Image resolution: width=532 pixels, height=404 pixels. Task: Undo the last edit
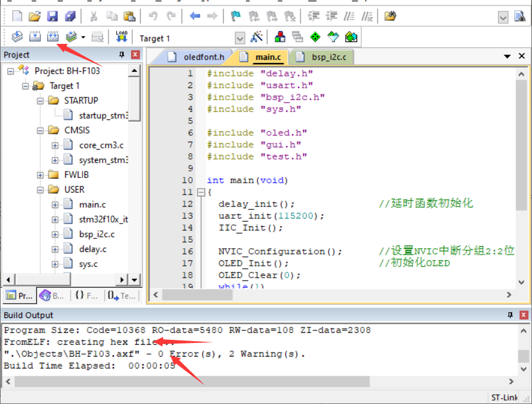(153, 16)
